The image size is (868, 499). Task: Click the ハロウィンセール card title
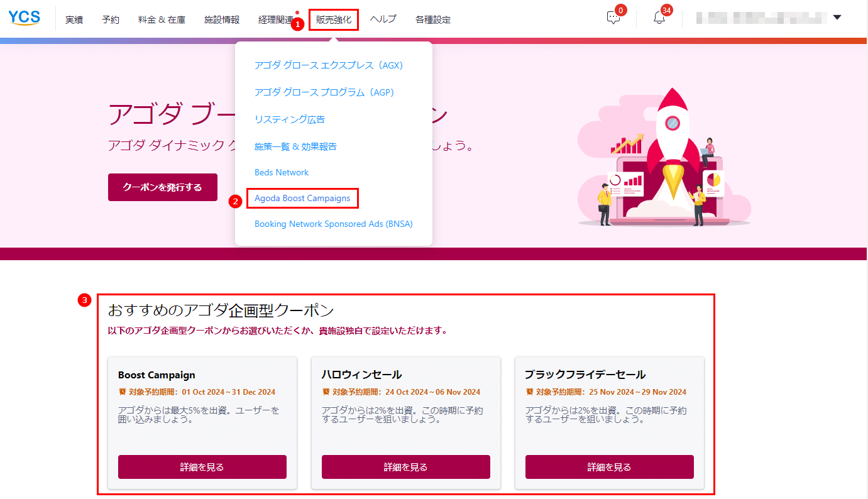click(362, 375)
